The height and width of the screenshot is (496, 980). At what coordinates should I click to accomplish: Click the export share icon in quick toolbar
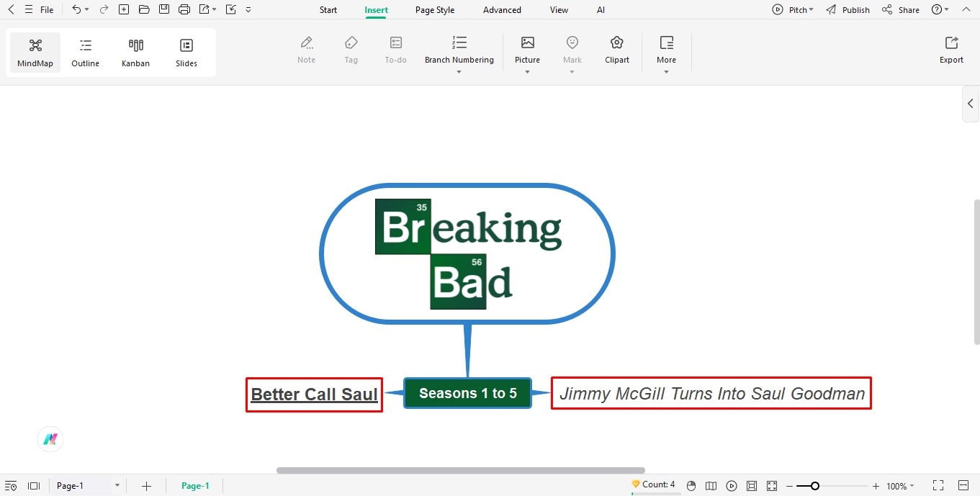click(x=204, y=9)
